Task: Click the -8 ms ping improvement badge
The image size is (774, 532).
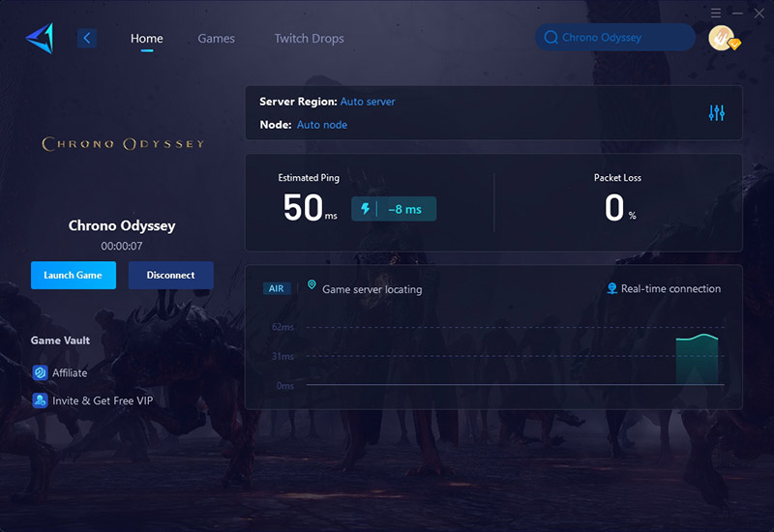Action: 394,209
